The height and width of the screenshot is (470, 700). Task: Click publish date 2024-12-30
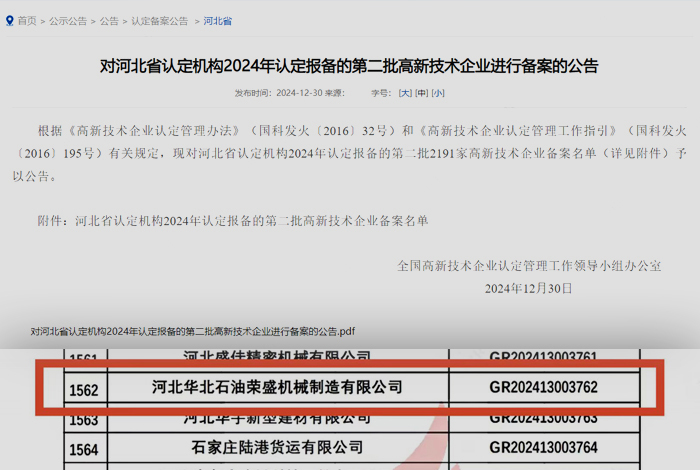click(299, 93)
